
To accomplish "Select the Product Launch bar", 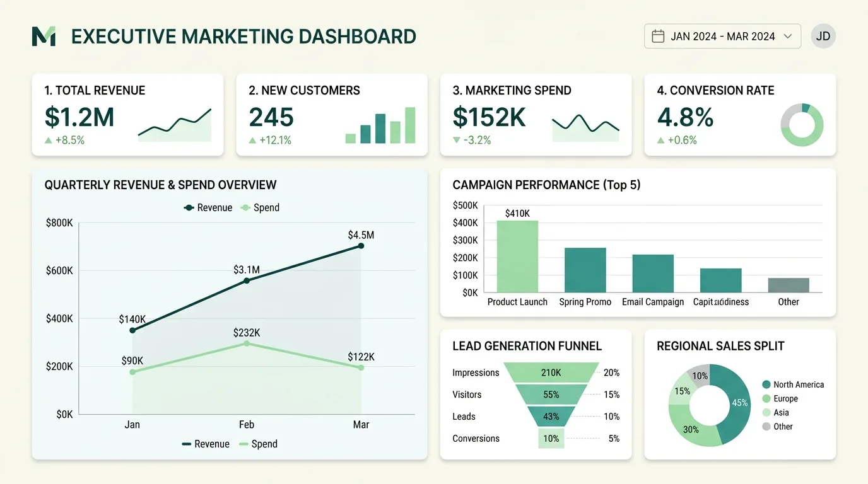I will click(x=517, y=256).
